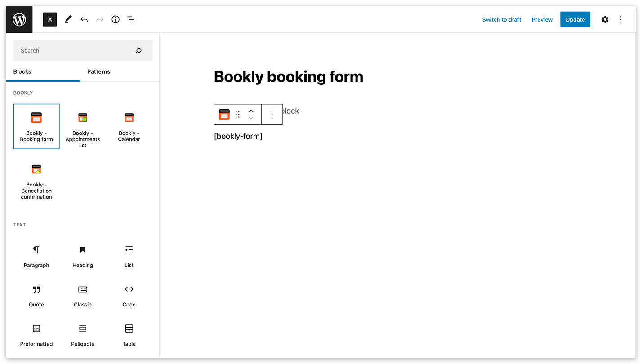Click the 'Bookly booking form' page title

(289, 77)
